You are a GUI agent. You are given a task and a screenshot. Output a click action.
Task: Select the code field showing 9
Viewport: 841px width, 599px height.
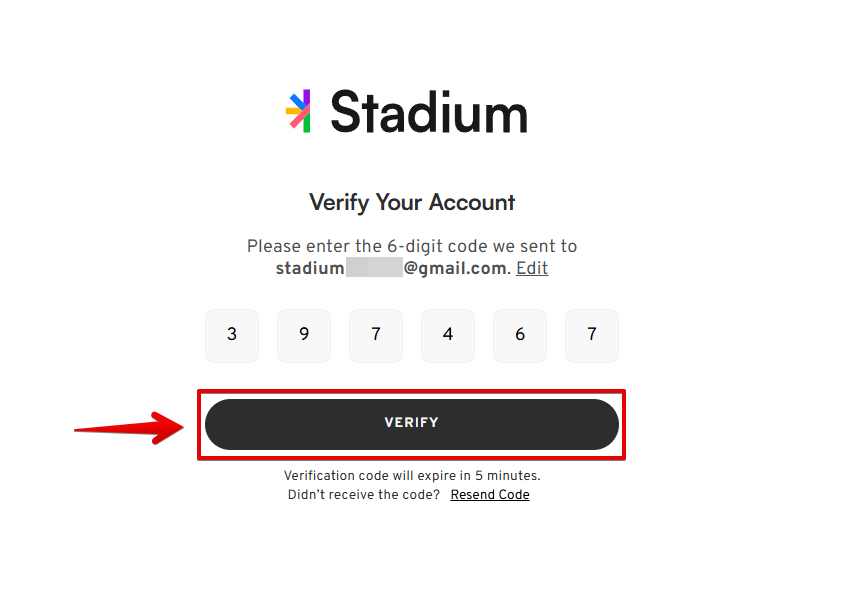pyautogui.click(x=304, y=335)
